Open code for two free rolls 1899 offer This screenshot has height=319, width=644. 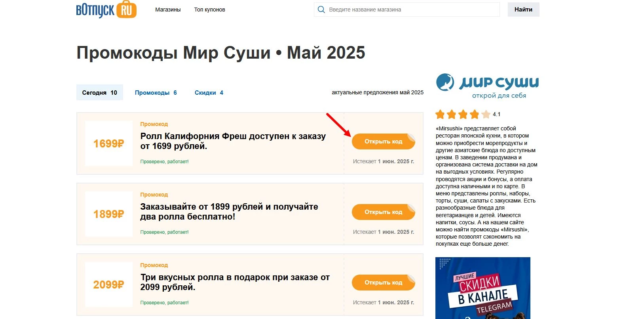point(383,212)
